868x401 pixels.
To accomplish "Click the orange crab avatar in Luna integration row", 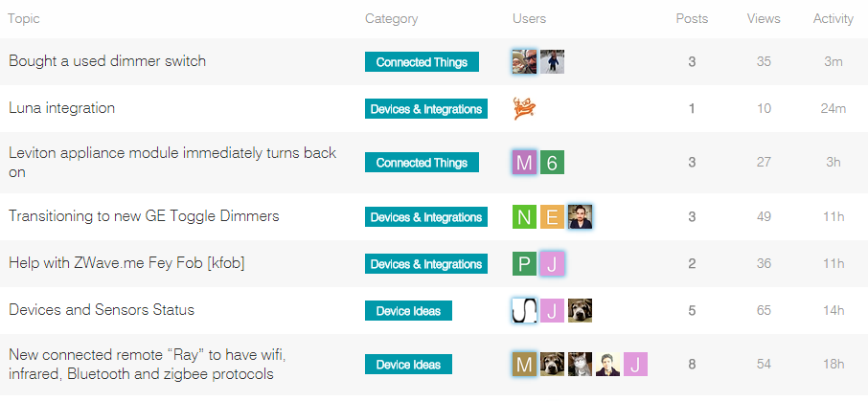I will click(524, 109).
